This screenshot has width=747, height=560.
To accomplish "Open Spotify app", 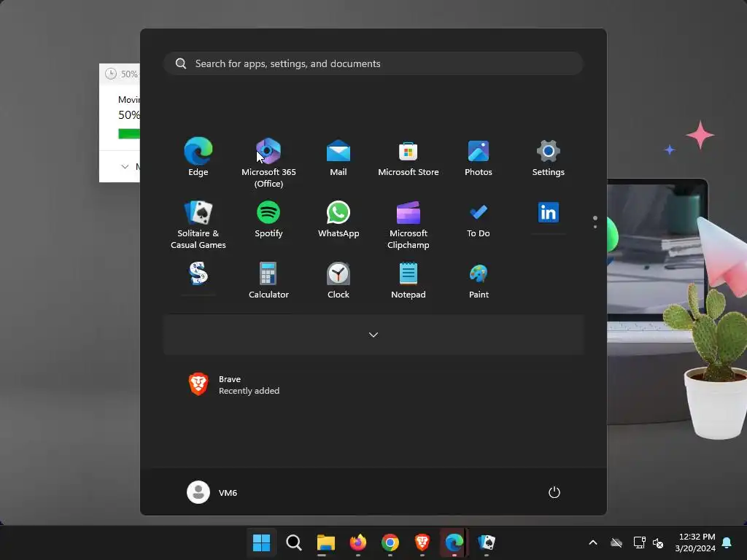I will 268,219.
